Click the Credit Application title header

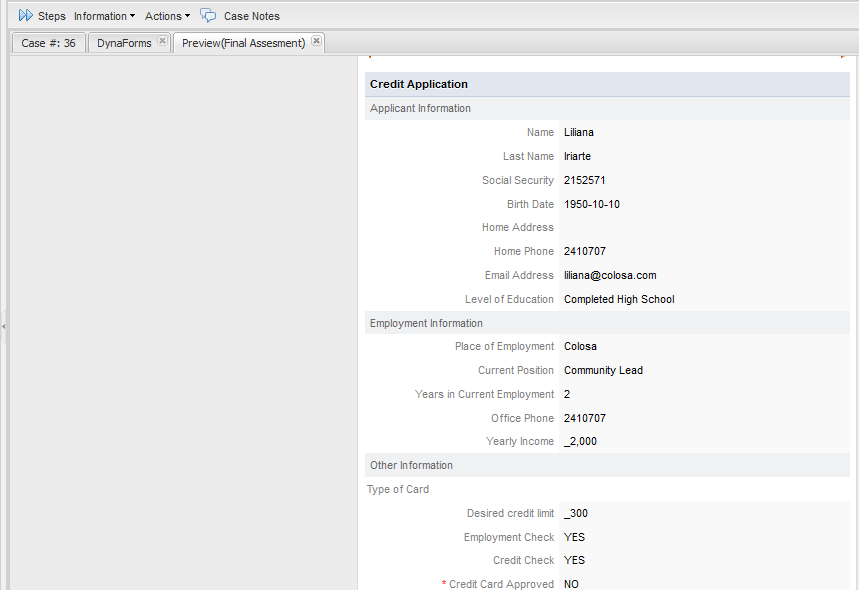click(419, 85)
